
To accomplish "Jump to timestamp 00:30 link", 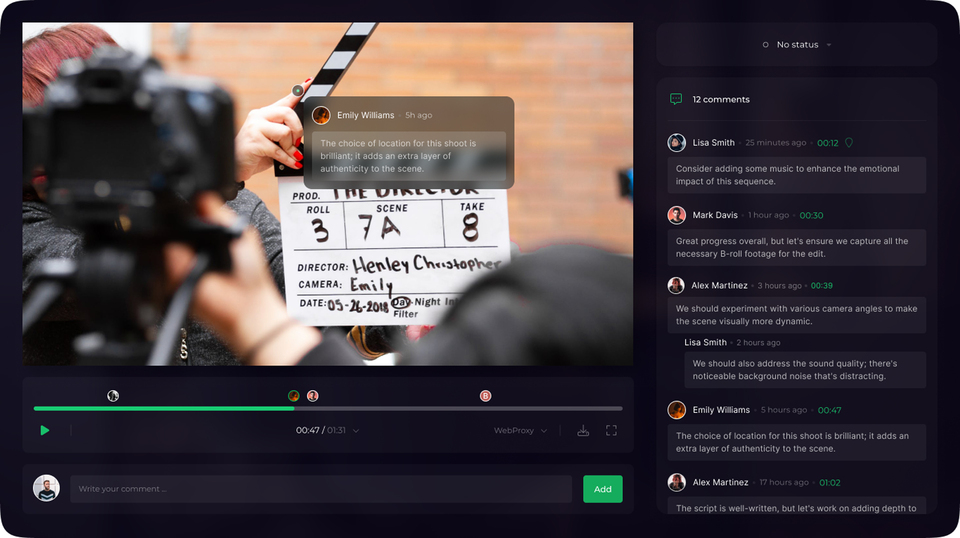I will pyautogui.click(x=811, y=215).
